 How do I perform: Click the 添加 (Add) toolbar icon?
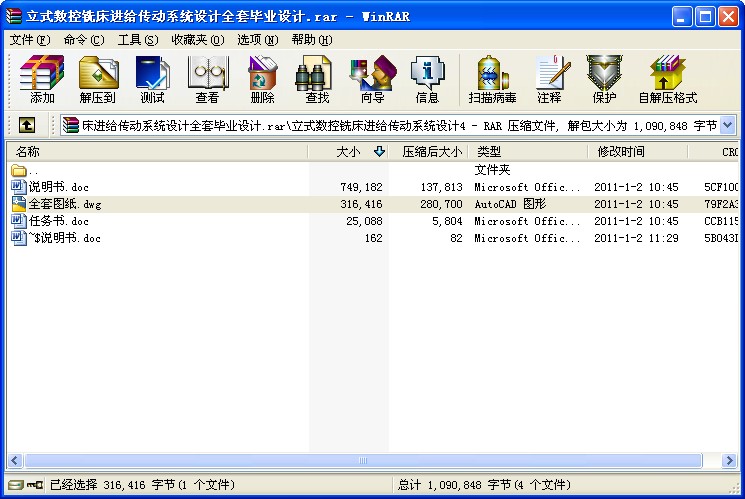[42, 80]
